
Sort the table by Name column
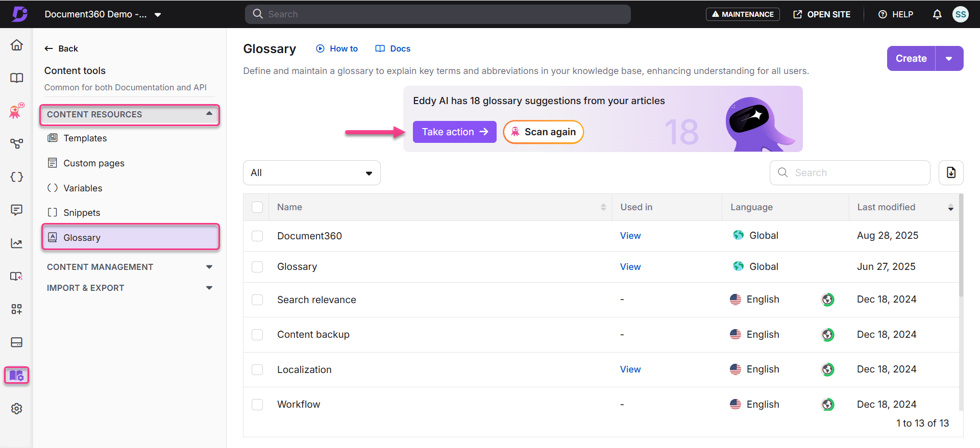click(x=603, y=207)
